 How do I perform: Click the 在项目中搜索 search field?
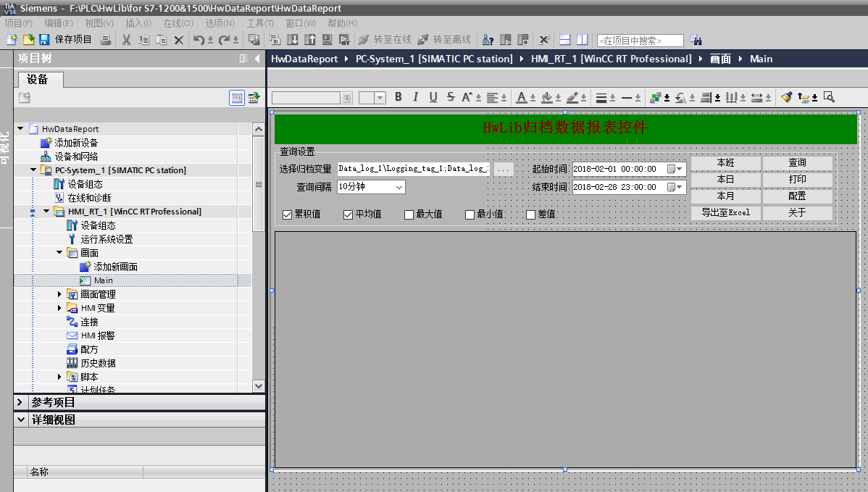point(640,41)
